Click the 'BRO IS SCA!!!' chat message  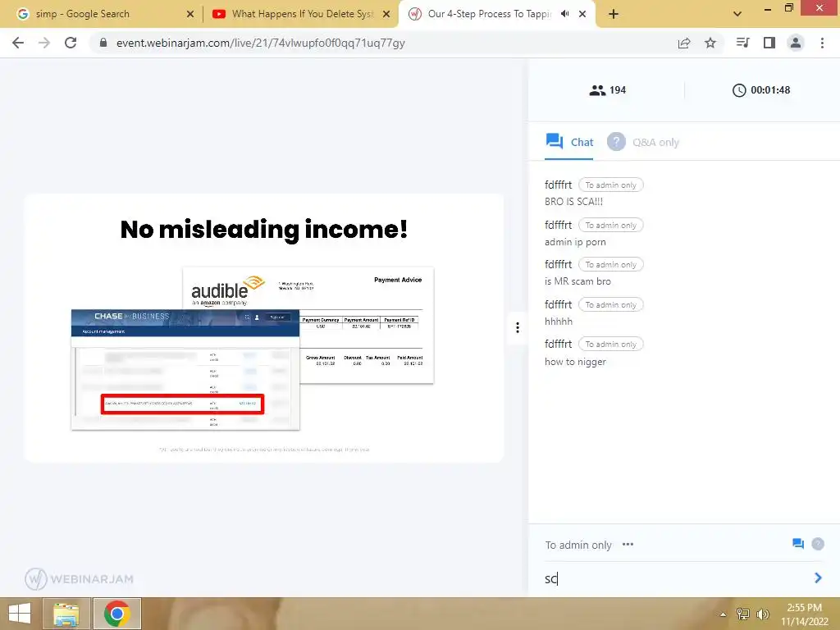(x=573, y=202)
